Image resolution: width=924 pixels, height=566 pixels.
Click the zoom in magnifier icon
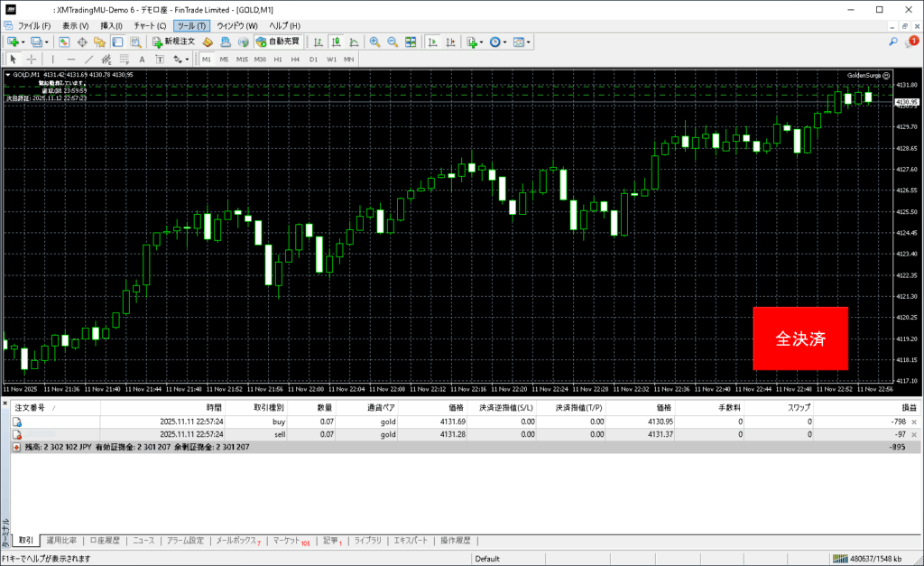point(374,42)
